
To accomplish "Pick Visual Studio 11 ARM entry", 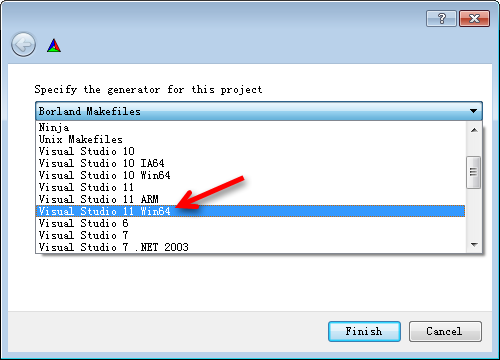I will tap(250, 199).
